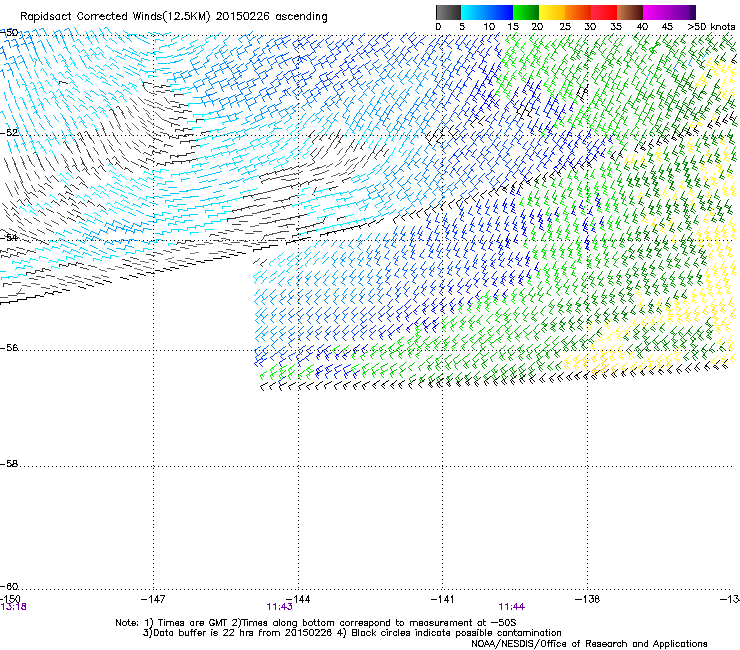Click the note 'Black circles indicate possible contamination'
Viewport: 740px width, 650px height.
tap(456, 633)
